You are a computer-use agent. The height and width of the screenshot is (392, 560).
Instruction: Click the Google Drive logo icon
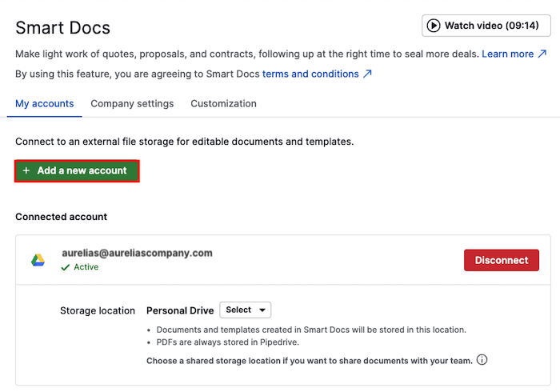coord(38,260)
